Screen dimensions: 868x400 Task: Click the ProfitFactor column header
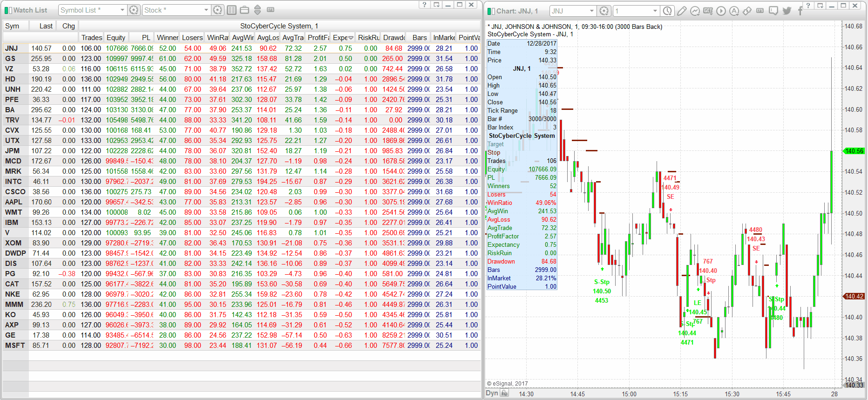coord(318,38)
